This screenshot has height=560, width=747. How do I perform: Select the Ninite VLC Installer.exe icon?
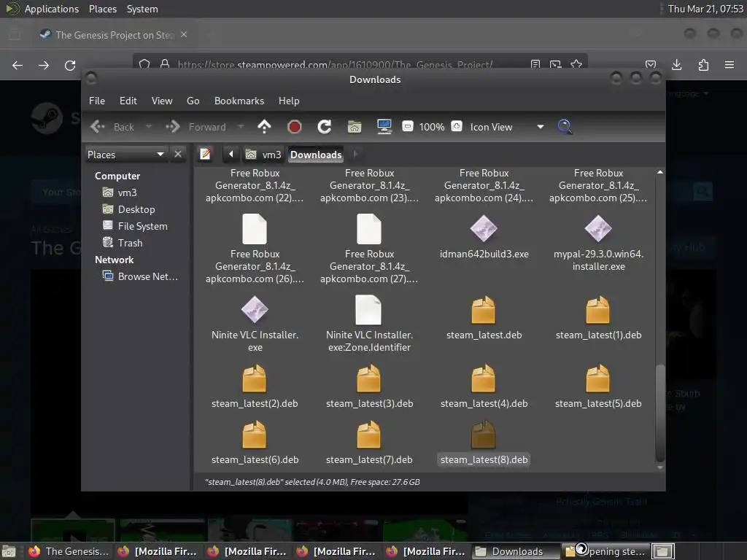[255, 309]
